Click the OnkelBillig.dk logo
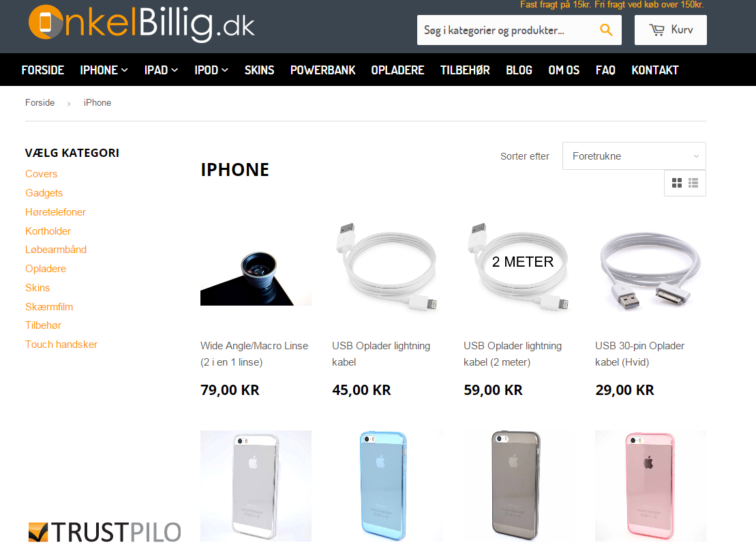The width and height of the screenshot is (756, 558). (141, 23)
